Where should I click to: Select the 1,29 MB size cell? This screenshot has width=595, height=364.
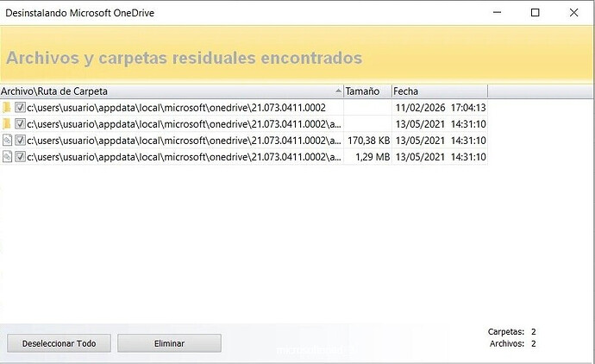[x=373, y=157]
